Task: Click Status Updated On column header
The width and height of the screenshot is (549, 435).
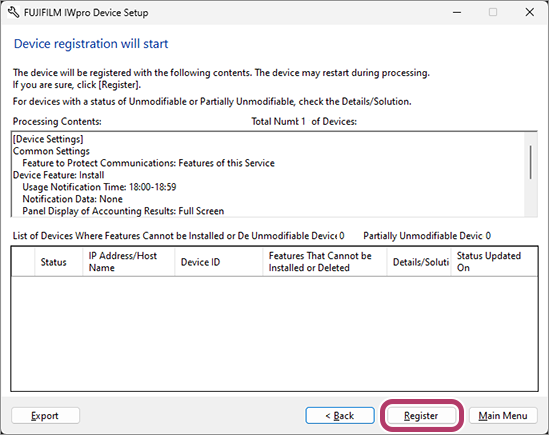Action: (x=494, y=262)
